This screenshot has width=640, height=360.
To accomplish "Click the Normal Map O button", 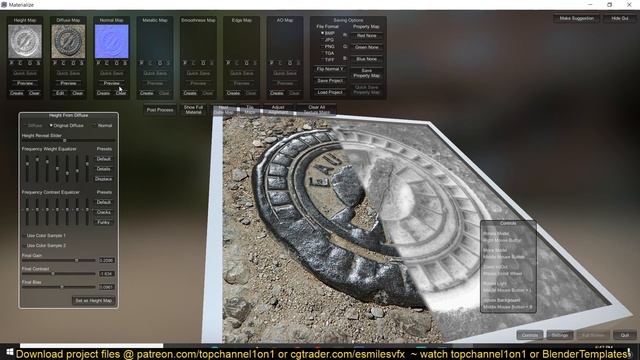I will pos(116,63).
